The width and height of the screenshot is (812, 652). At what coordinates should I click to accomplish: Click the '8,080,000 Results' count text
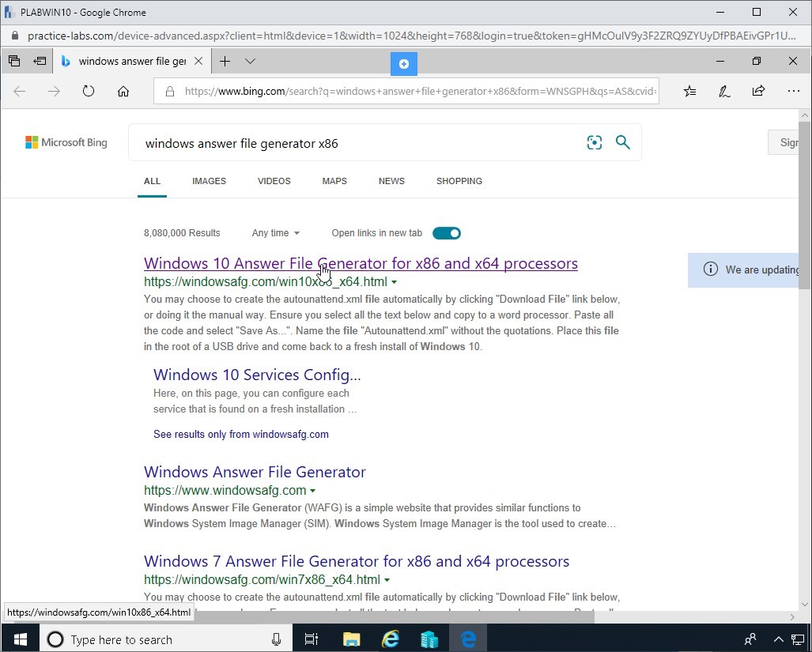point(182,233)
